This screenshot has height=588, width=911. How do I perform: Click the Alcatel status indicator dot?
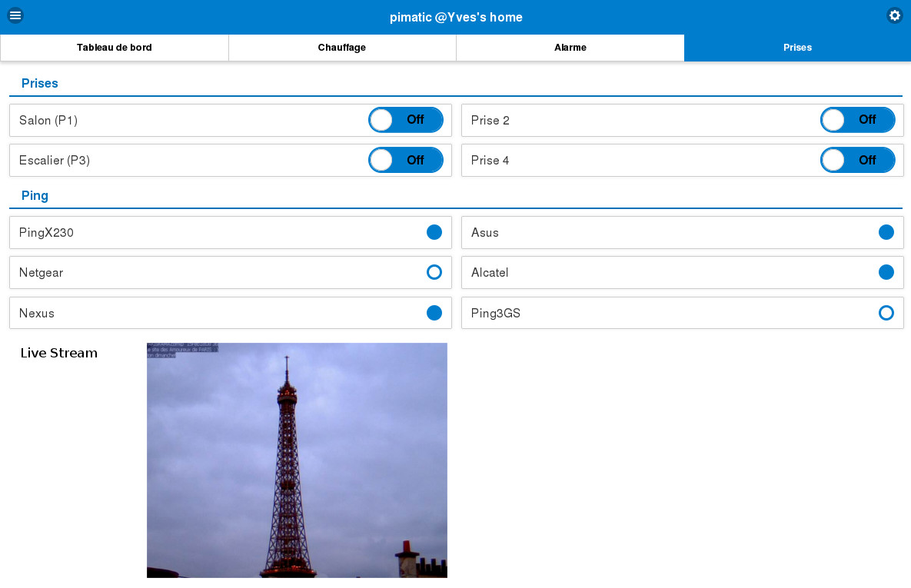(x=886, y=272)
